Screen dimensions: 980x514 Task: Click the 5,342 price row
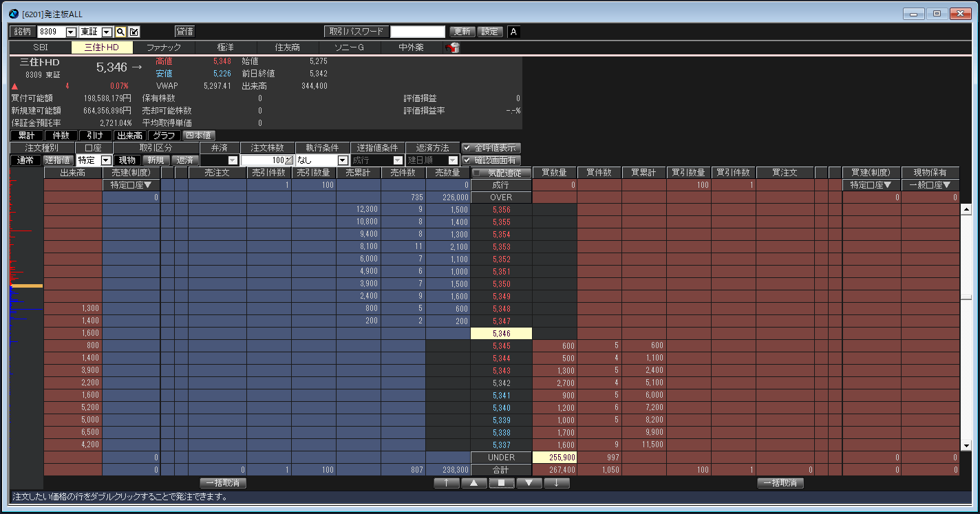click(501, 383)
